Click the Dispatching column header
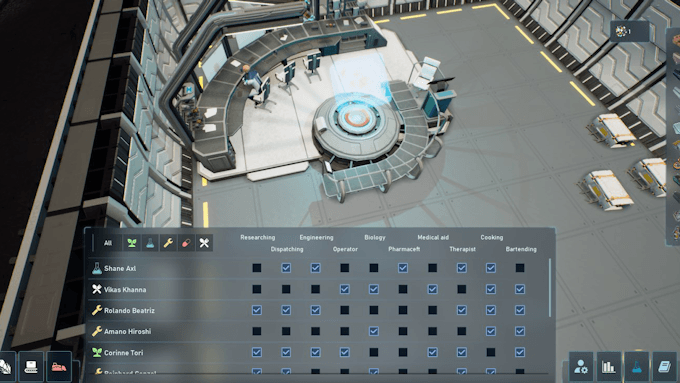The width and height of the screenshot is (680, 383). coord(287,249)
